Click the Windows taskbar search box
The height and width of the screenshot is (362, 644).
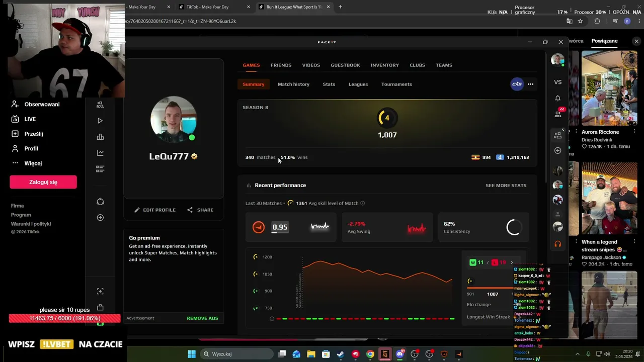click(x=235, y=354)
